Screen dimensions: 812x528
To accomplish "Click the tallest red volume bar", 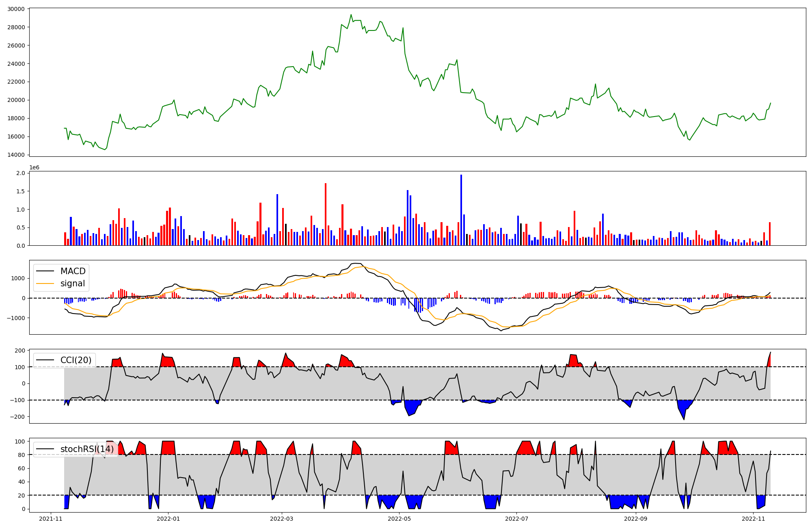I will [x=326, y=214].
